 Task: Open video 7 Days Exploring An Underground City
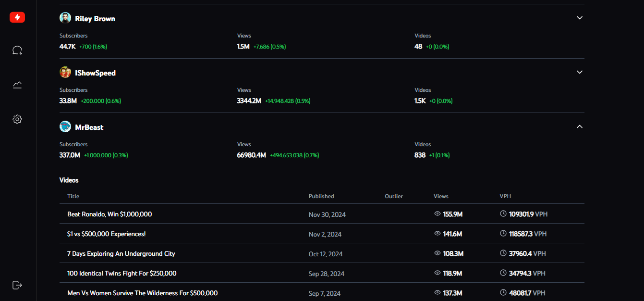tap(121, 253)
